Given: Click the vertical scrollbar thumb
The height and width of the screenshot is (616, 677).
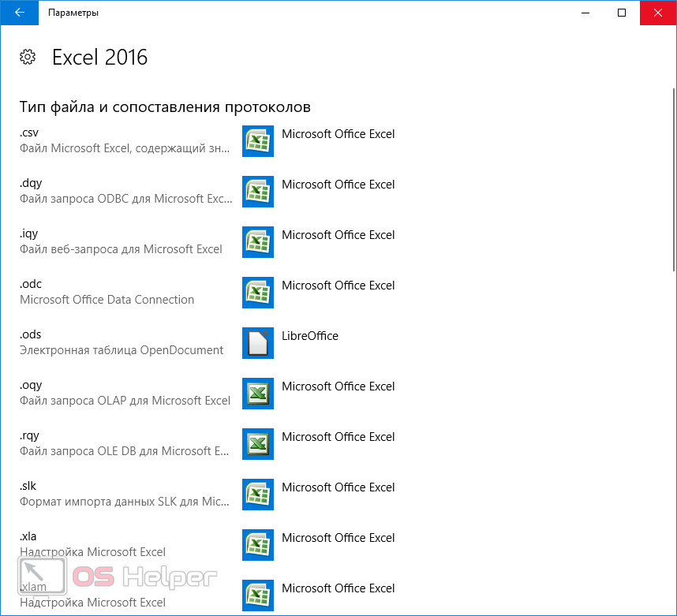Looking at the screenshot, I should (x=674, y=180).
